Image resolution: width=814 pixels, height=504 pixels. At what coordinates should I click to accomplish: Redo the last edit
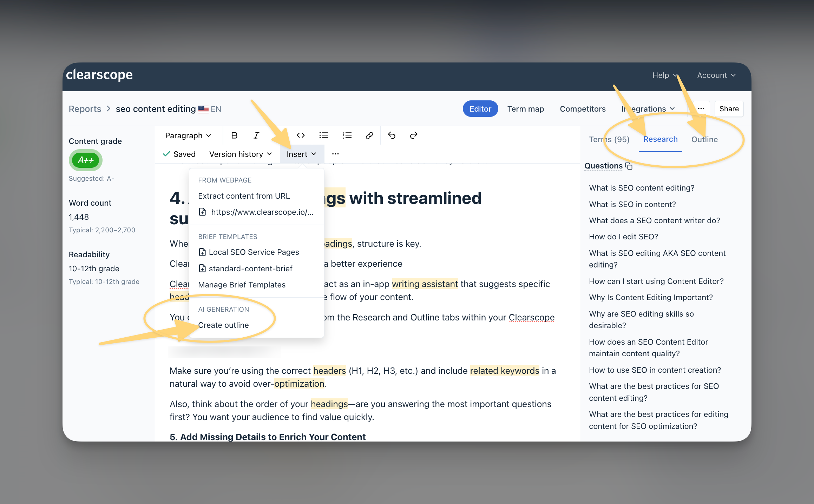(x=414, y=135)
